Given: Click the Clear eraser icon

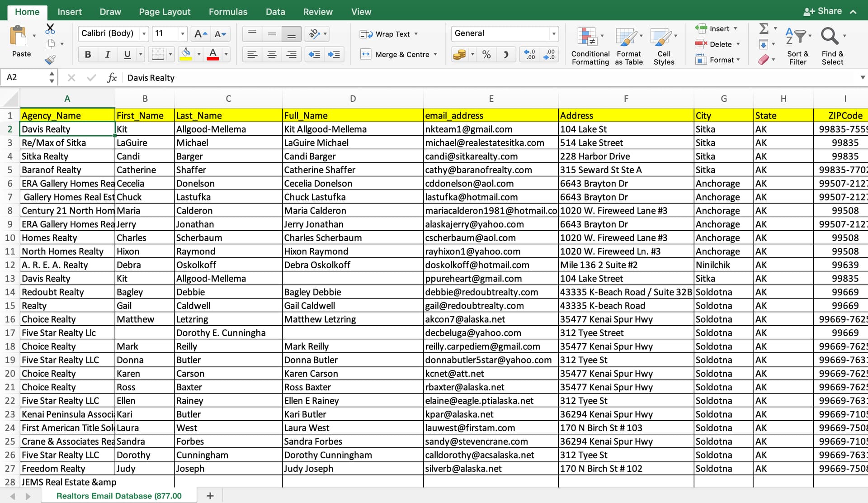Looking at the screenshot, I should pyautogui.click(x=763, y=60).
